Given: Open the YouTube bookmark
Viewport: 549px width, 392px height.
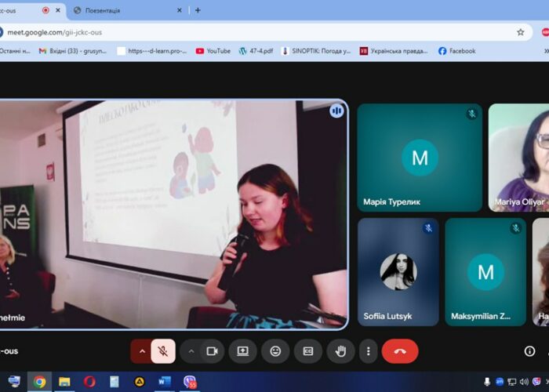Looking at the screenshot, I should [x=213, y=51].
